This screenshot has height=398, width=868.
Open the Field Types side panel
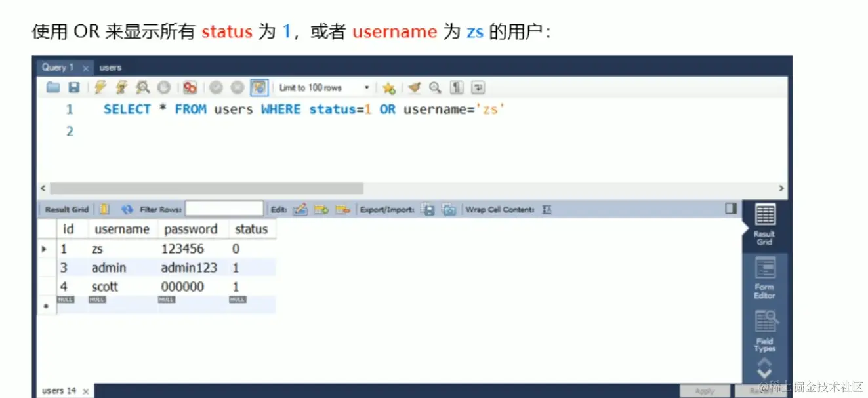click(x=764, y=331)
